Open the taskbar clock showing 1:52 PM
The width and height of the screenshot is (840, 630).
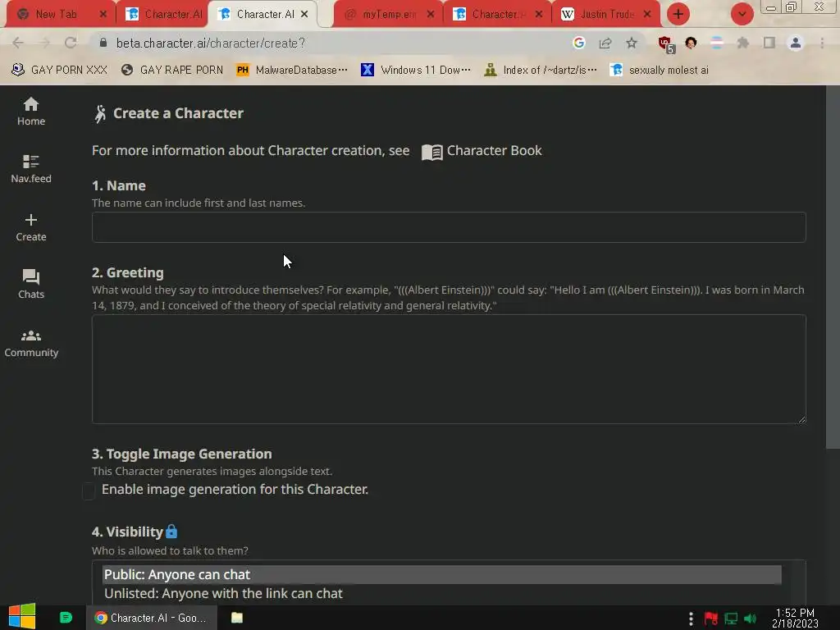pos(795,619)
